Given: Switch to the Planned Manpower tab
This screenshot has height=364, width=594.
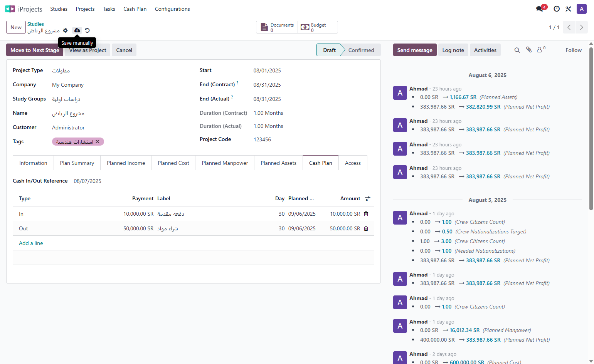Looking at the screenshot, I should point(225,163).
